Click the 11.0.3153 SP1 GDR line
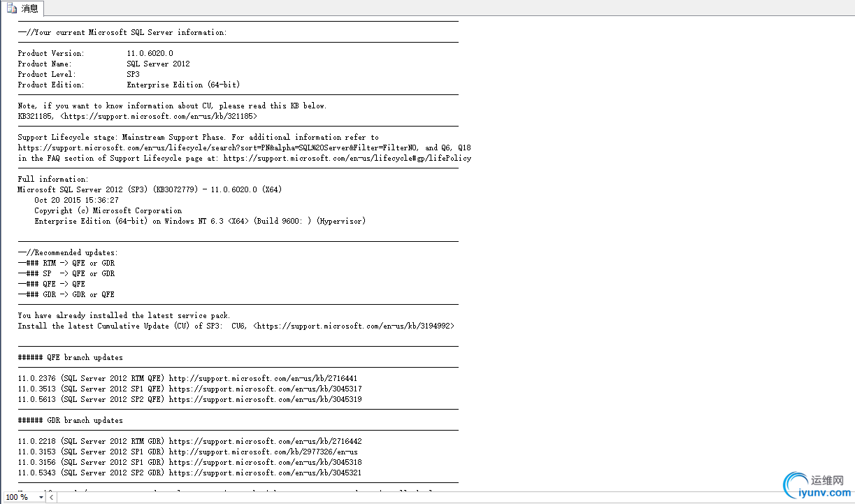Screen dimensions: 855x504 (187, 452)
